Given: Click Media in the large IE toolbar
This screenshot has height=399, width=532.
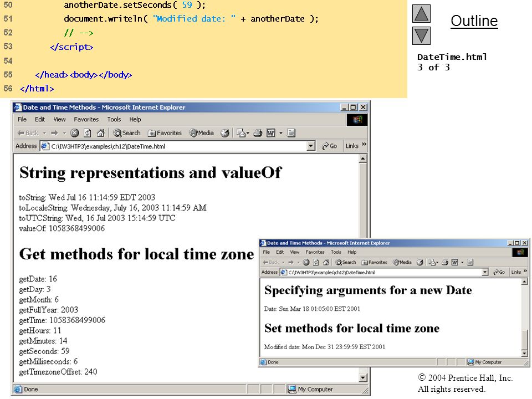Looking at the screenshot, I should pos(202,133).
